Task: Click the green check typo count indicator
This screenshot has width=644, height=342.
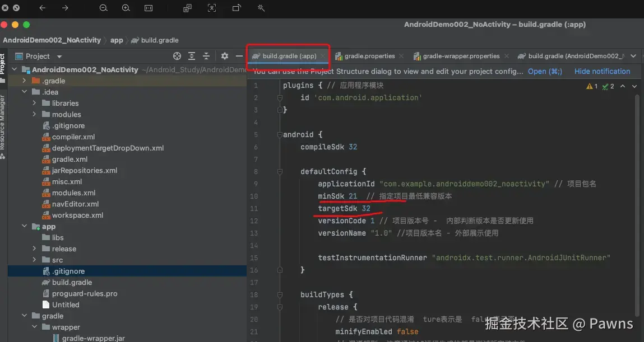Action: [x=608, y=86]
